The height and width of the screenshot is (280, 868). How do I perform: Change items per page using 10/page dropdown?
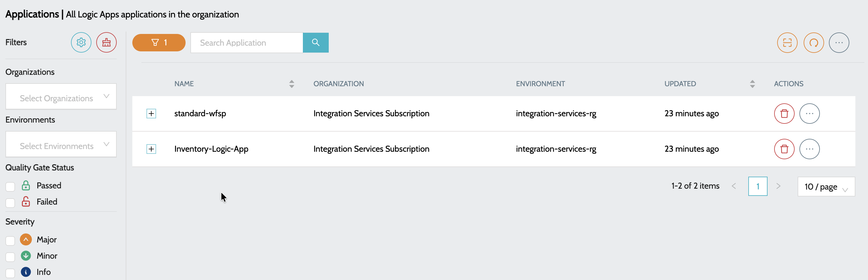tap(826, 187)
